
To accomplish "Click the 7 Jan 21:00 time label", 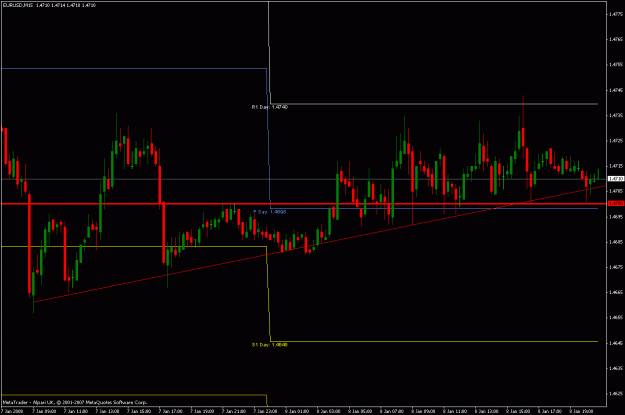I will (x=234, y=411).
